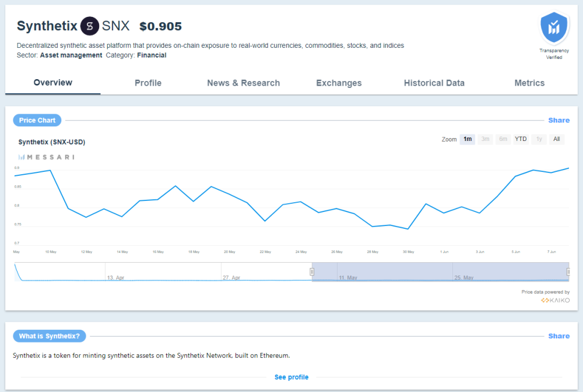Click the right range navigator handle

[568, 272]
